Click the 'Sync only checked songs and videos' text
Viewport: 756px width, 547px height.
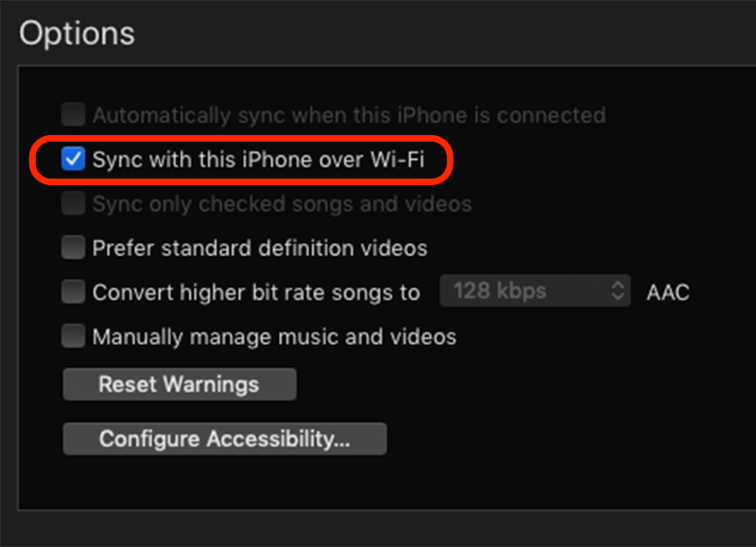[x=282, y=204]
